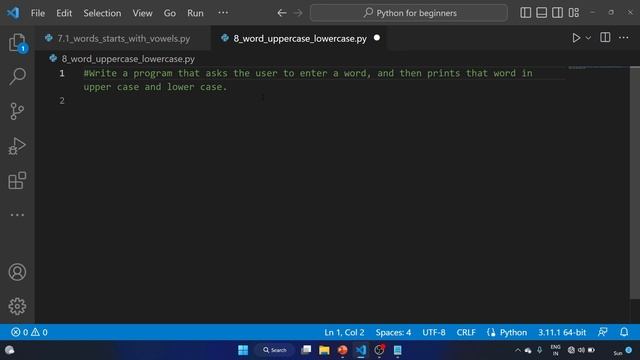Open the Accounts menu icon
Viewport: 640px width, 360px height.
coord(17,272)
